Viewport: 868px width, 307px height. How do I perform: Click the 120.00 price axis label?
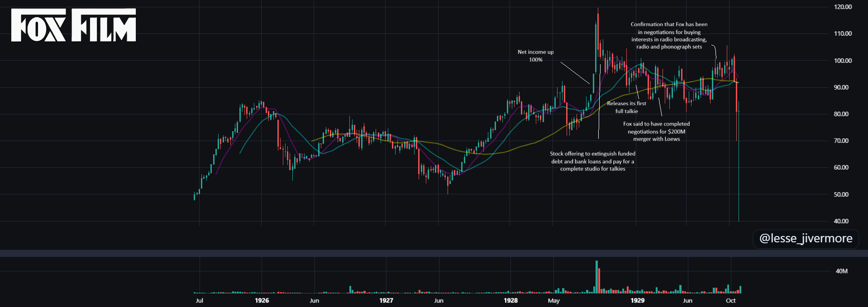click(x=843, y=7)
